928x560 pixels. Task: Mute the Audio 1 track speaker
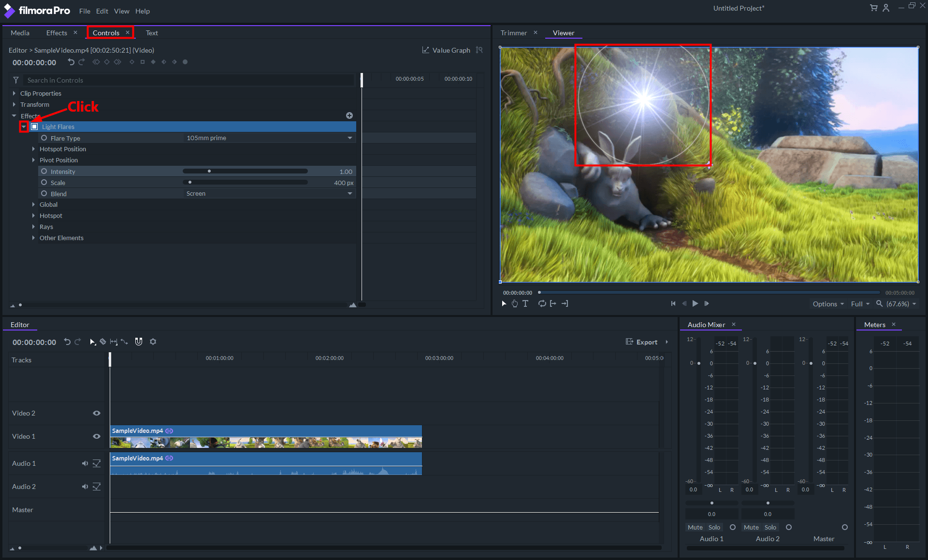[85, 463]
